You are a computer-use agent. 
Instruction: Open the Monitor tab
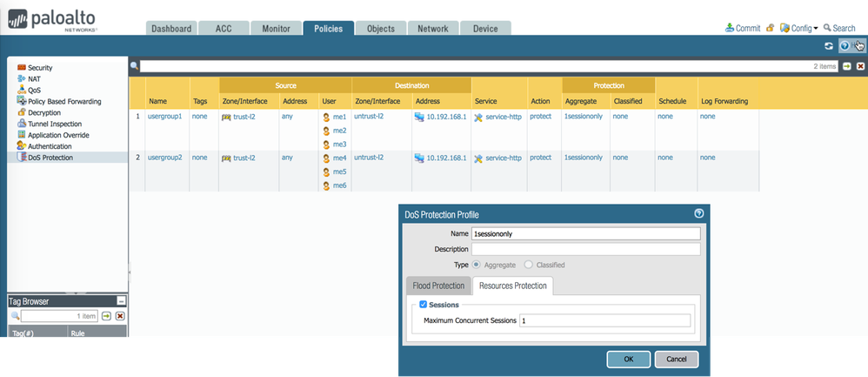tap(276, 29)
